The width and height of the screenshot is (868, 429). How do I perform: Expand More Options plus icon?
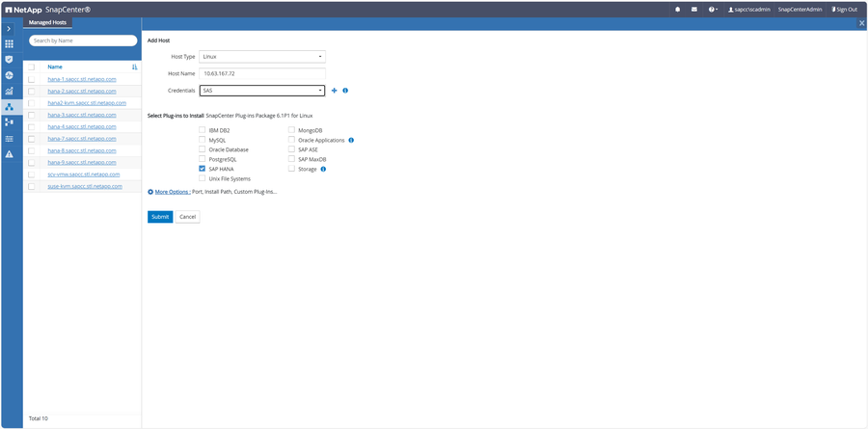click(x=150, y=192)
